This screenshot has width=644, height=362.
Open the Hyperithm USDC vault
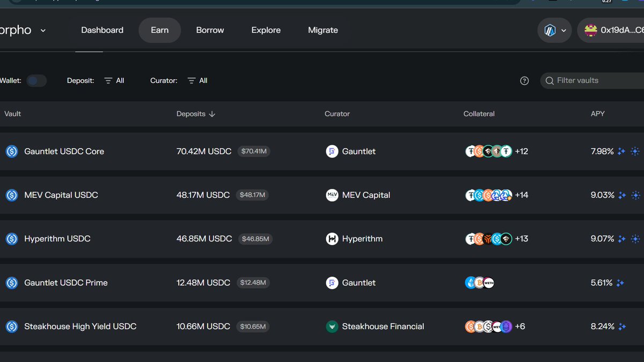57,239
